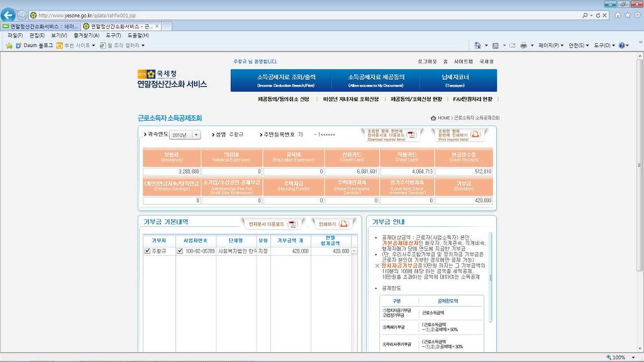Click the 신용카드 (Credit Card) category button
Image resolution: width=644 pixels, height=362 pixels.
(x=350, y=158)
